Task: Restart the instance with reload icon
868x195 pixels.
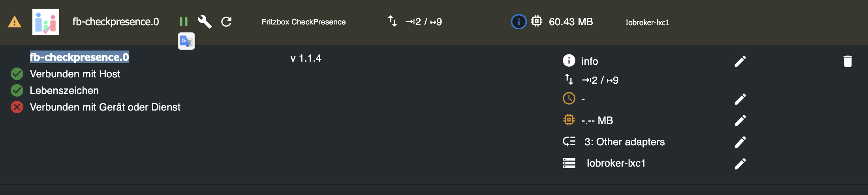Action: [x=226, y=22]
